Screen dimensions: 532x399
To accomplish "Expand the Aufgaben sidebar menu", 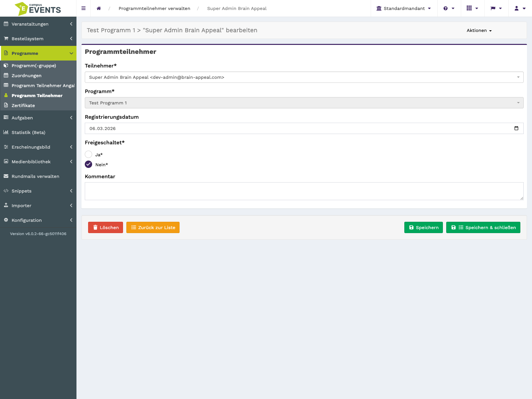I will pos(38,118).
